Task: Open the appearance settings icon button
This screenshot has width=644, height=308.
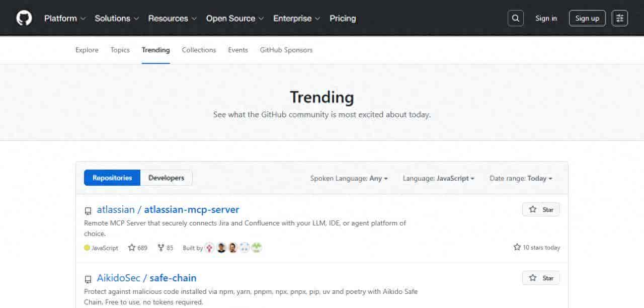Action: 620,18
